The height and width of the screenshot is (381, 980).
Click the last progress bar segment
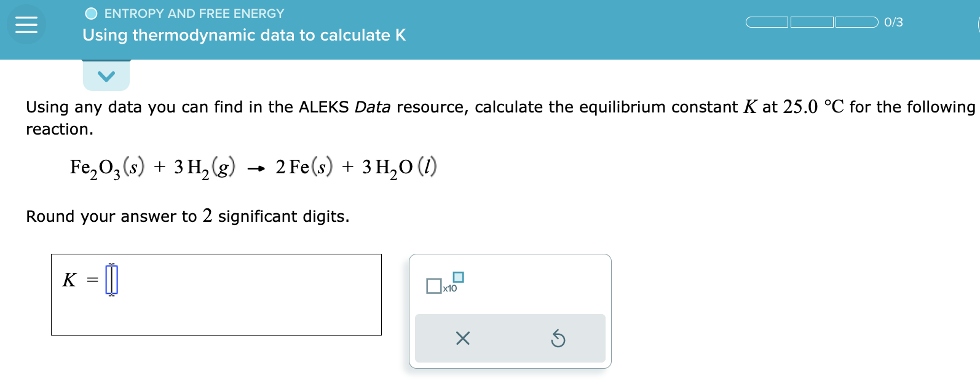tap(855, 22)
